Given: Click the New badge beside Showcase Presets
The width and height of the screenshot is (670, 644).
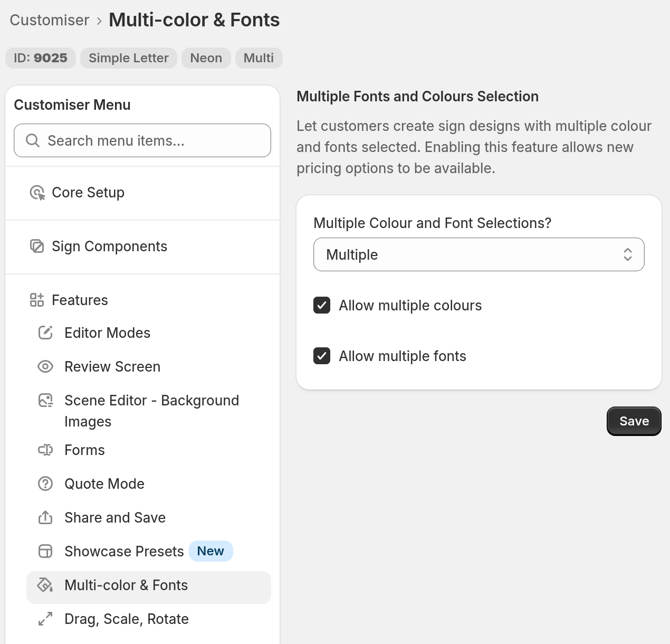Looking at the screenshot, I should (210, 551).
